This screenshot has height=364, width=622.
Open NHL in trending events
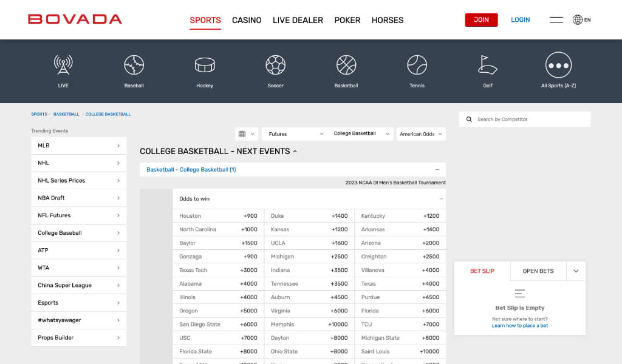(x=79, y=163)
